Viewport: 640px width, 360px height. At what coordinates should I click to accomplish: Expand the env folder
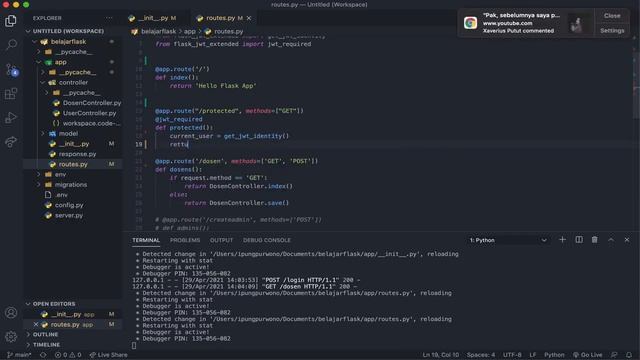[60, 174]
